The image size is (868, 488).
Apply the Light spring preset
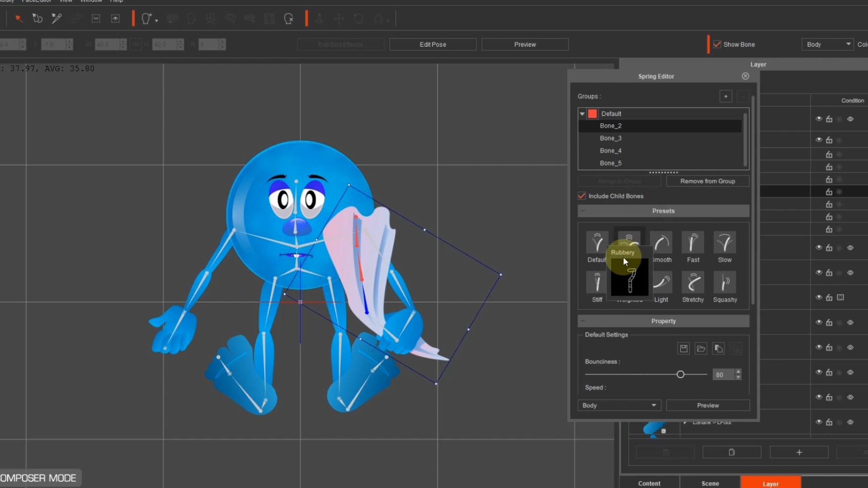(661, 287)
